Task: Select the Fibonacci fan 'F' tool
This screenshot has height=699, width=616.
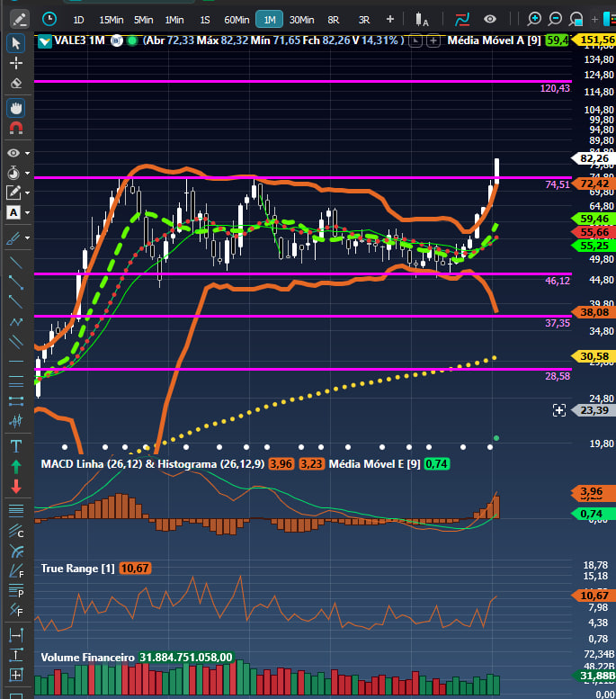Action: [16, 571]
